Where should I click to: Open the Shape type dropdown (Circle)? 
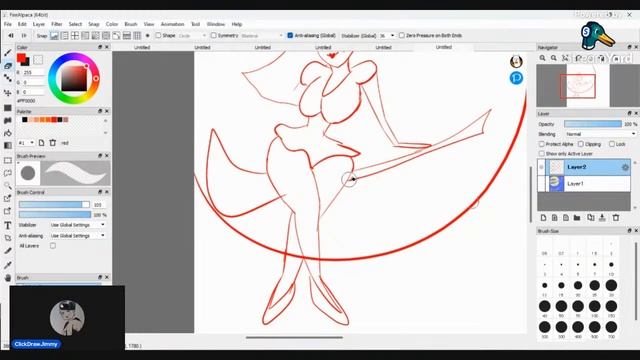(192, 36)
